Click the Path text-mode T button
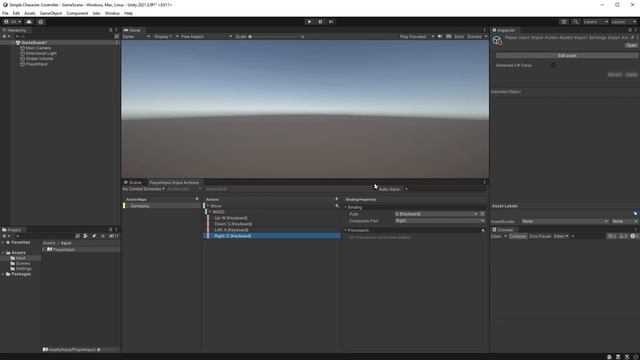The width and height of the screenshot is (640, 360). tap(482, 214)
